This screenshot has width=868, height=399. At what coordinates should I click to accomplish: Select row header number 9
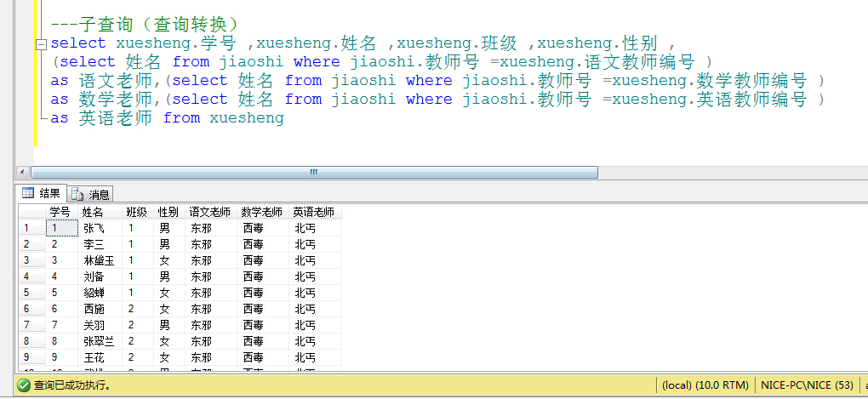coord(32,357)
